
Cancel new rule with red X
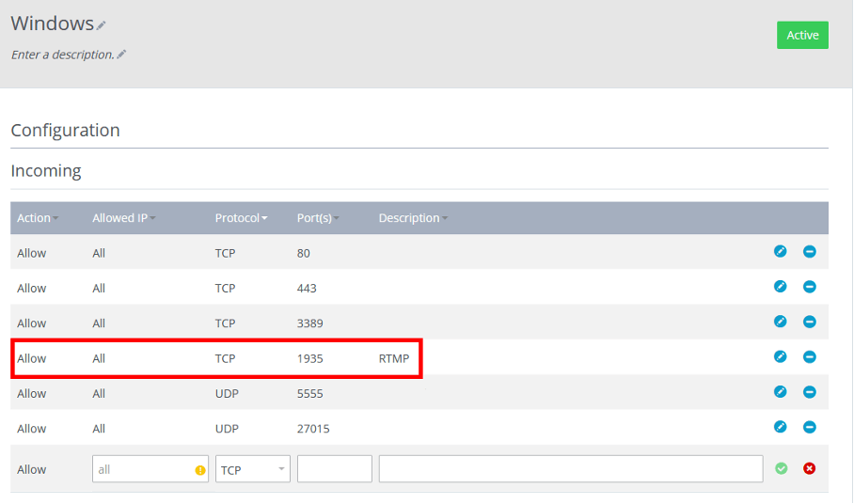[x=810, y=468]
